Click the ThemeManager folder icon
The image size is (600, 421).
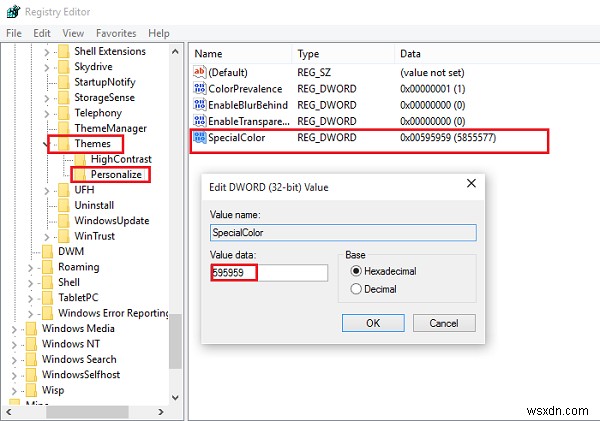click(x=64, y=128)
